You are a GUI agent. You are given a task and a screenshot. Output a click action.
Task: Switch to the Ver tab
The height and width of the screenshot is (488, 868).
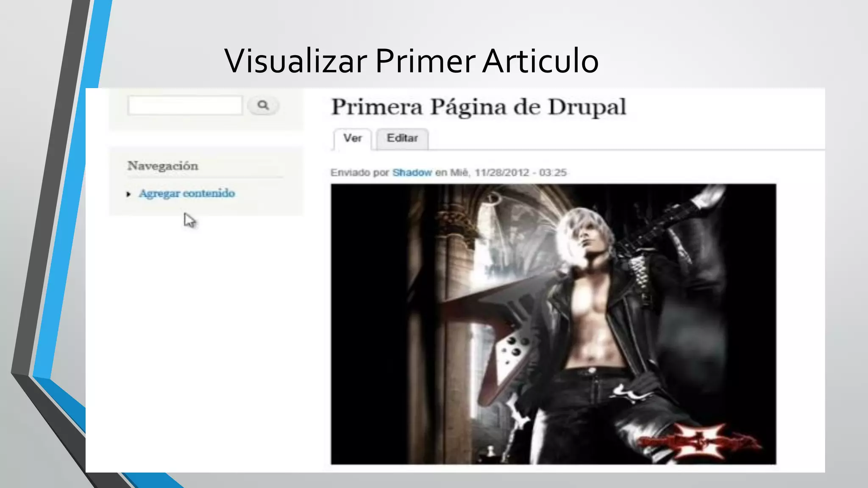tap(352, 139)
